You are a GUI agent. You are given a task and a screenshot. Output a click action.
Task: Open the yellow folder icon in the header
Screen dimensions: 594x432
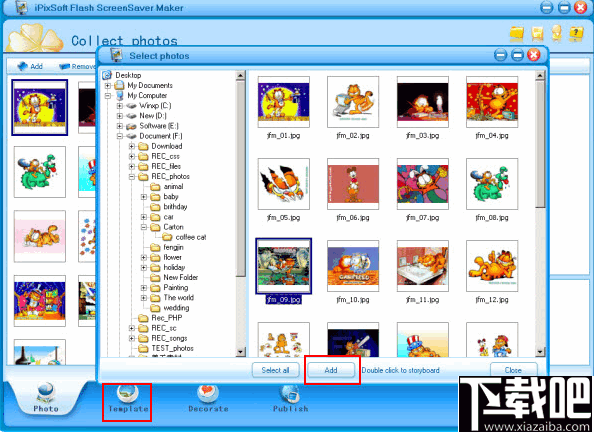click(x=517, y=34)
